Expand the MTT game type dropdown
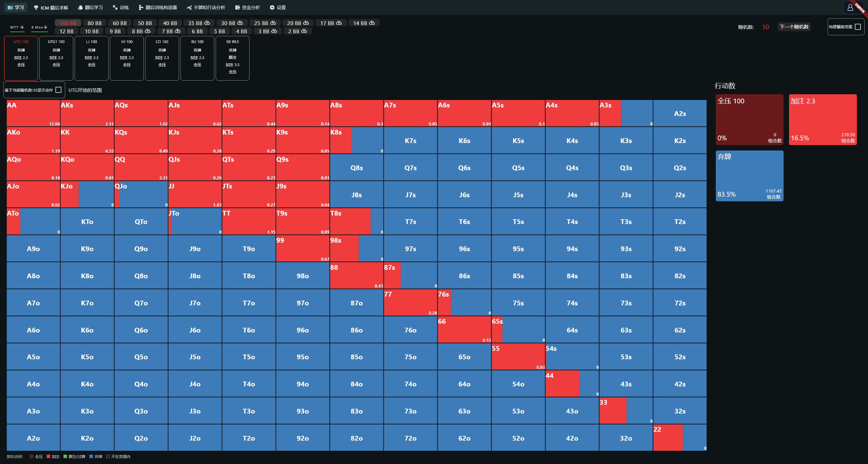Viewport: 868px width, 464px height. (x=17, y=27)
